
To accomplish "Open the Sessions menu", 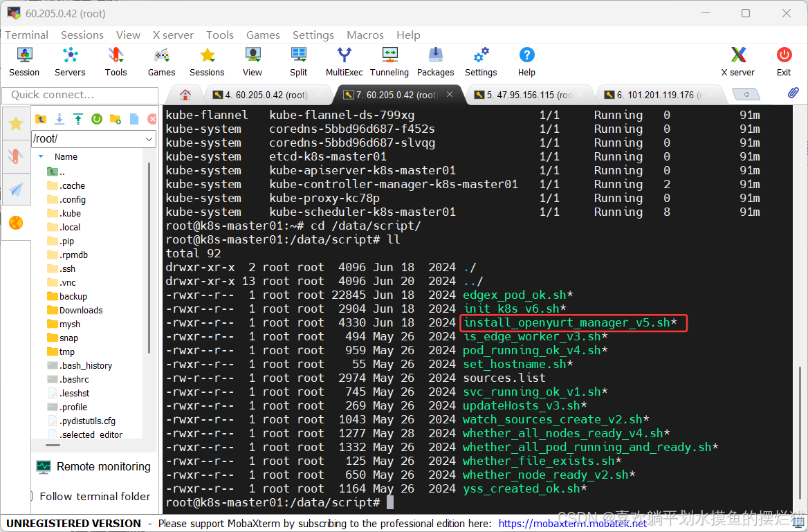I will point(82,35).
